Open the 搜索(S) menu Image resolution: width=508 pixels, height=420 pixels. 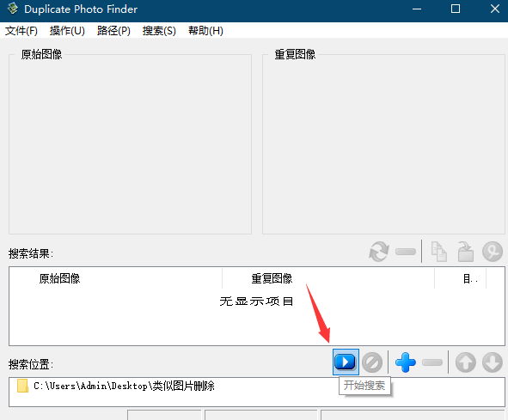pyautogui.click(x=159, y=31)
